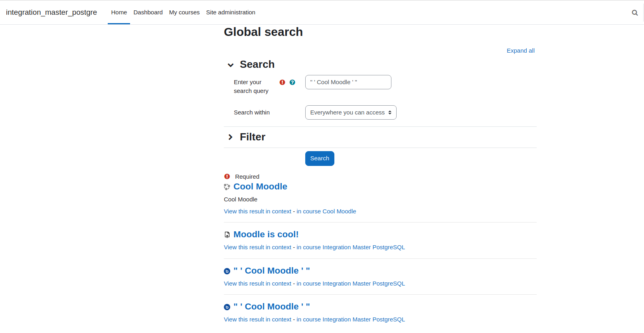Screen dimensions: 644x333
Task: Click the course icon next to Cool Moodle result
Action: [227, 187]
